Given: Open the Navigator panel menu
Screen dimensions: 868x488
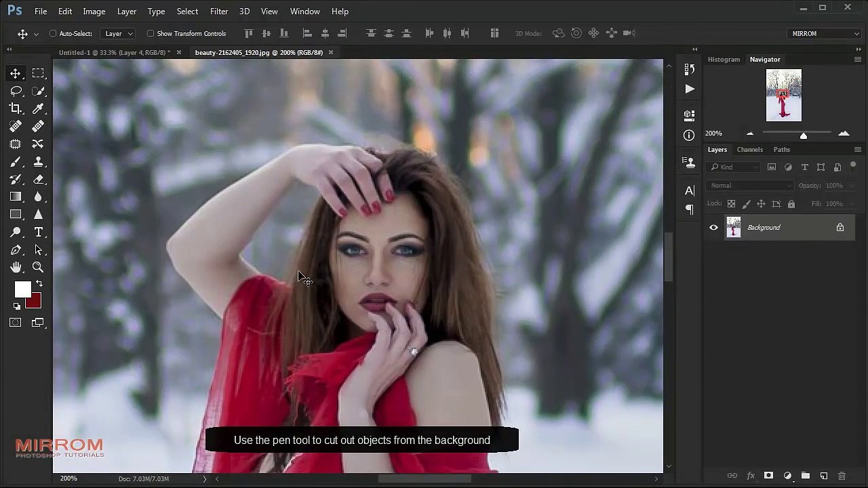Looking at the screenshot, I should (857, 60).
